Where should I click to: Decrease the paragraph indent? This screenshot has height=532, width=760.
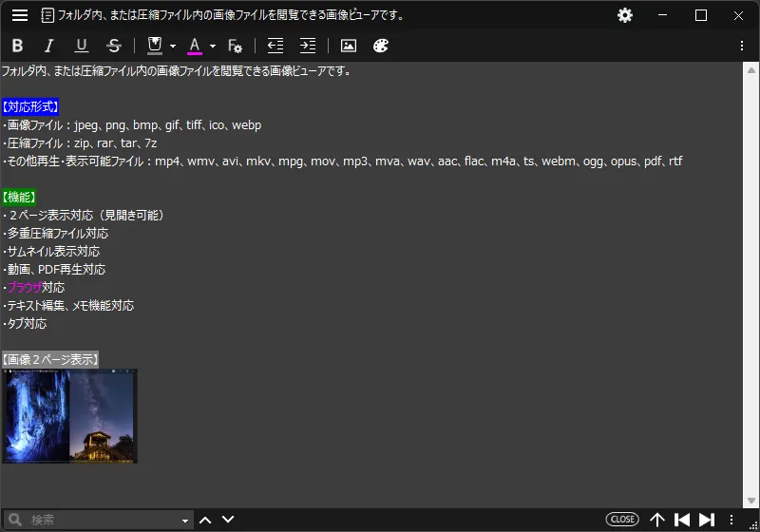coord(275,46)
